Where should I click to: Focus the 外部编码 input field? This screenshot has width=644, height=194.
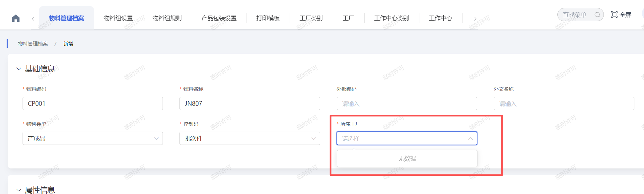coord(407,103)
